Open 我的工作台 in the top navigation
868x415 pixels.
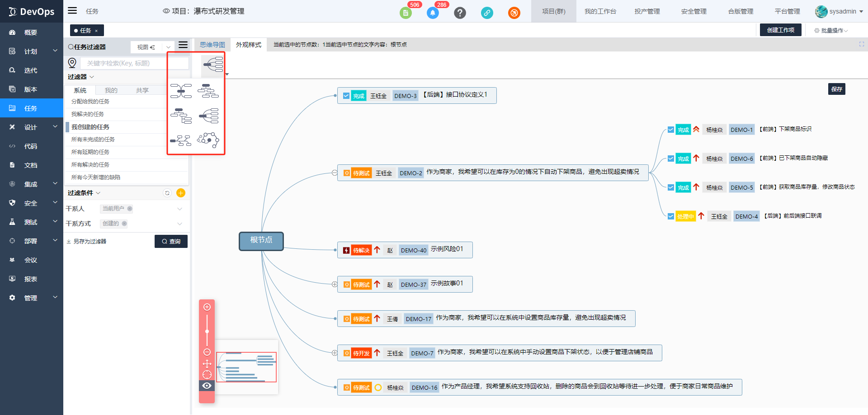600,11
